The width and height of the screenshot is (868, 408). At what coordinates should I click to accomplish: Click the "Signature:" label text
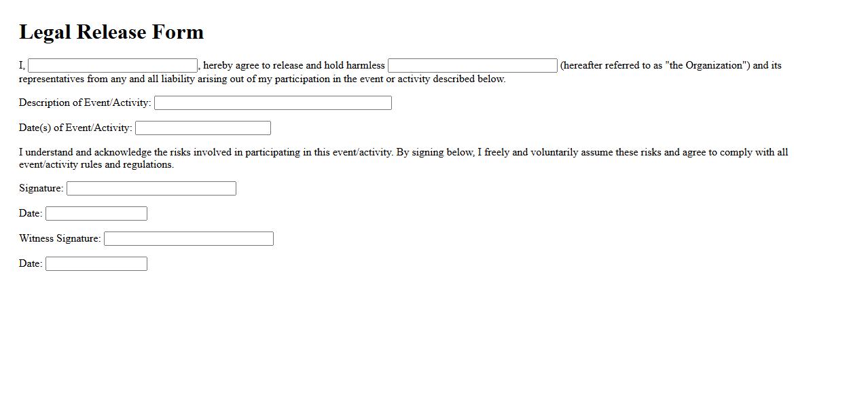(x=41, y=189)
